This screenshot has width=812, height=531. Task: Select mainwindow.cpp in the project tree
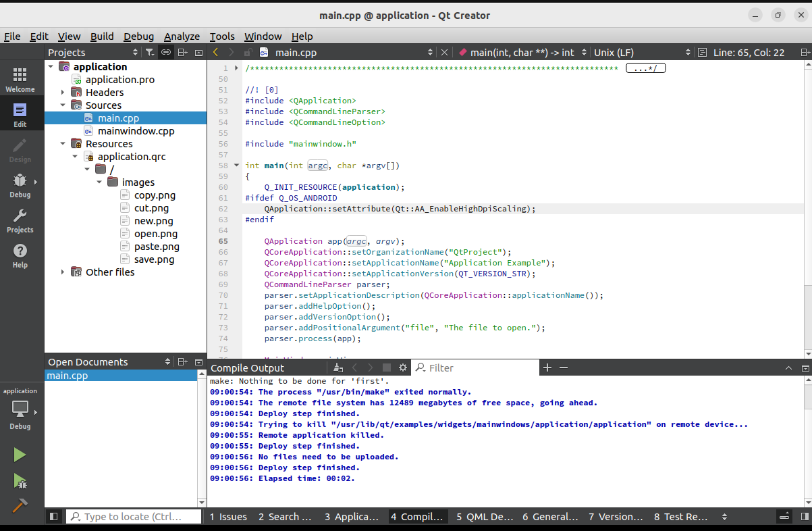pyautogui.click(x=136, y=130)
